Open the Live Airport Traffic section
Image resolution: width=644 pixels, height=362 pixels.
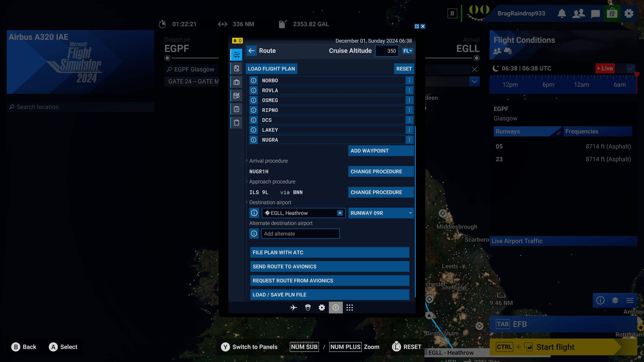pos(563,241)
